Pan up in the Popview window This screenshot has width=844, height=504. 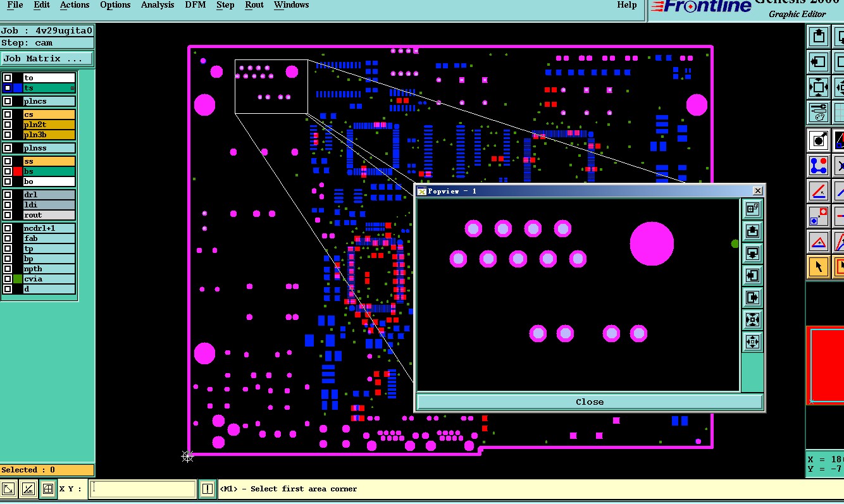752,231
